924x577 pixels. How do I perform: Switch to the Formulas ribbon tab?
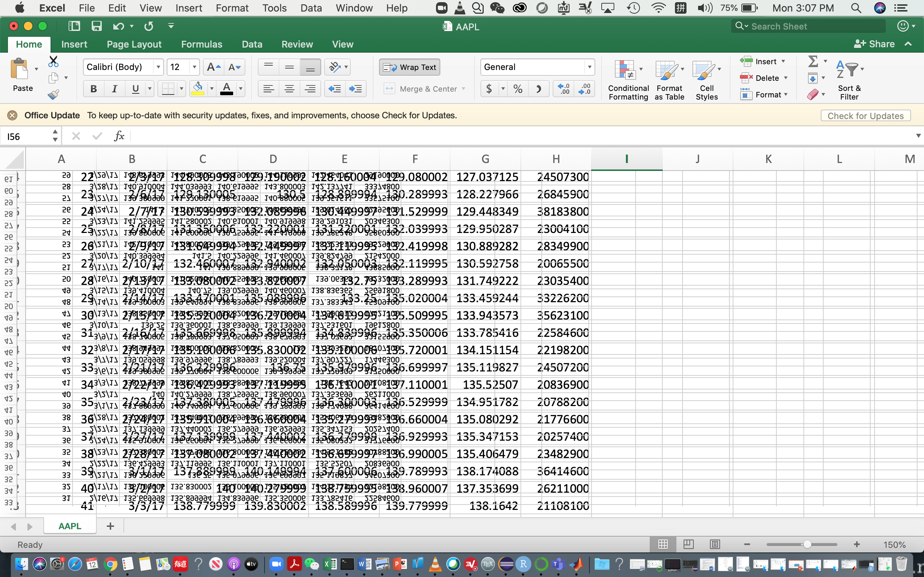coord(201,44)
